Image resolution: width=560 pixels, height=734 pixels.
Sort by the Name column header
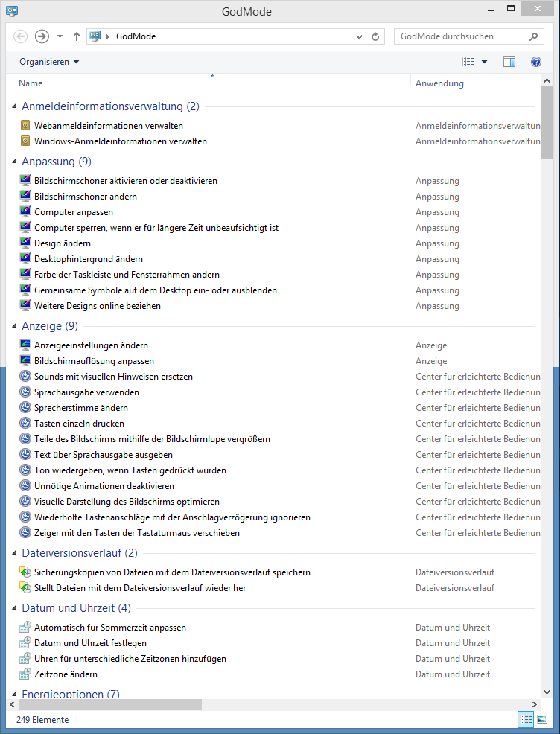point(31,83)
